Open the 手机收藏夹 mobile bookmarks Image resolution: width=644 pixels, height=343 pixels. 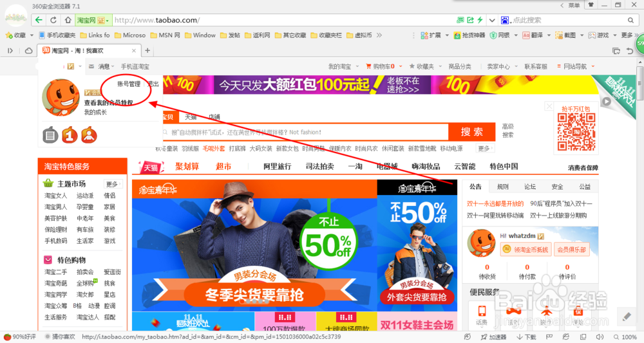(x=57, y=35)
